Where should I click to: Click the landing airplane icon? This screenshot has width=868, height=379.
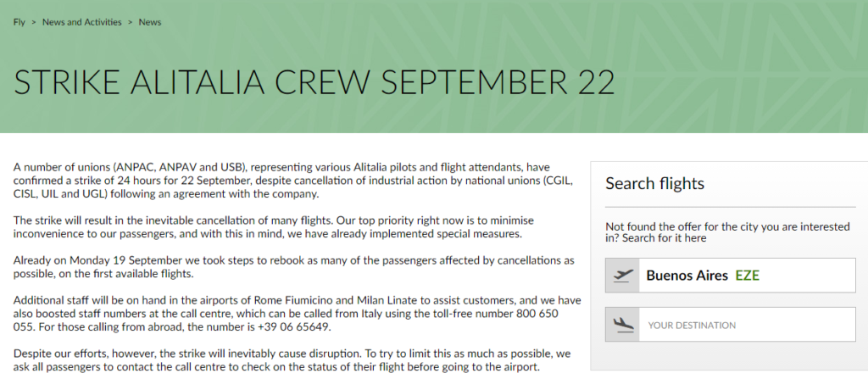click(x=623, y=325)
